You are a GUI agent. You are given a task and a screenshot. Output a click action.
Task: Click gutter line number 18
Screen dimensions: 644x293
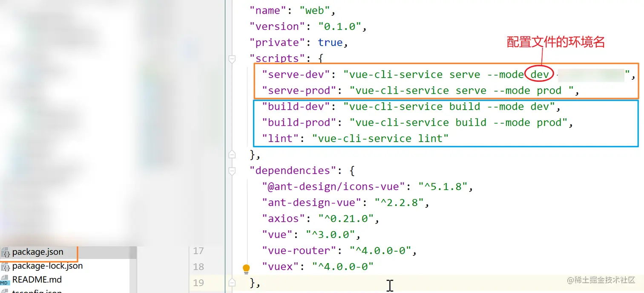198,267
